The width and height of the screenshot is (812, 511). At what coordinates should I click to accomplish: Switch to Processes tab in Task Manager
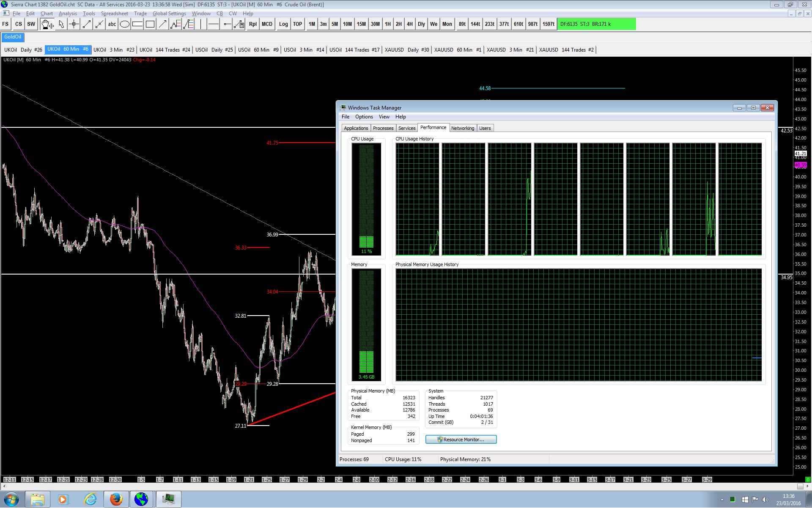pyautogui.click(x=383, y=128)
